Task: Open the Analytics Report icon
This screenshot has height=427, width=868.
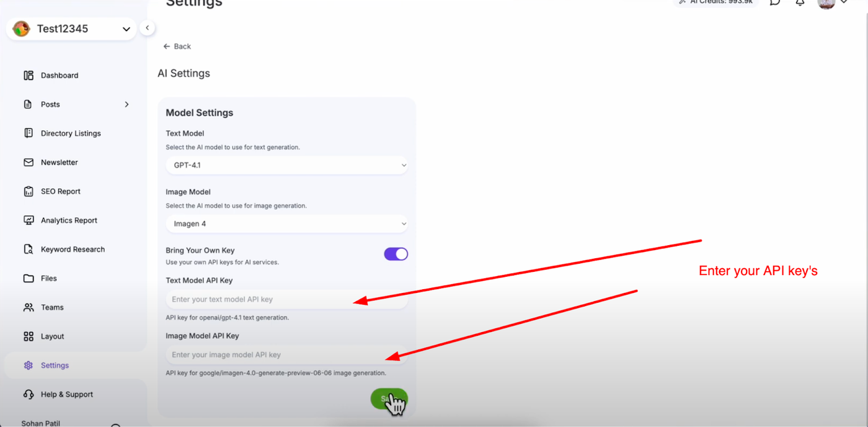Action: pyautogui.click(x=29, y=220)
